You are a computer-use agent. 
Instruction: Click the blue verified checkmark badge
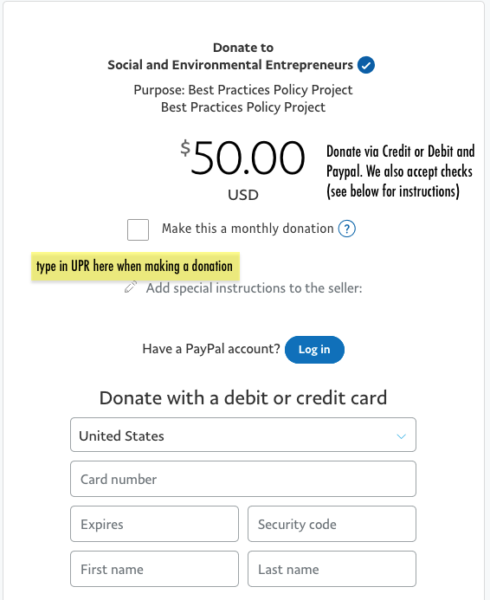(x=366, y=65)
